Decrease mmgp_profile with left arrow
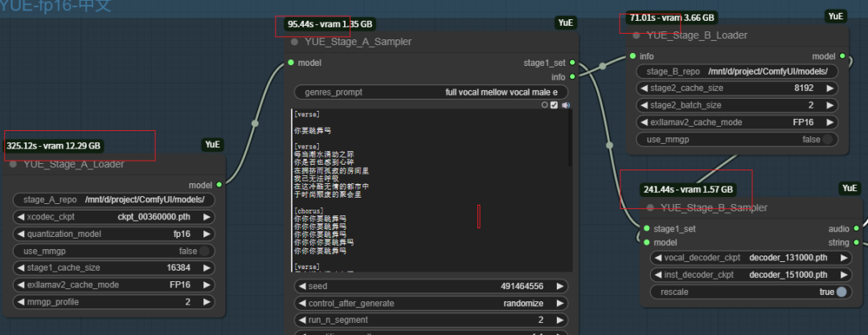This screenshot has height=335, width=868. [x=20, y=302]
